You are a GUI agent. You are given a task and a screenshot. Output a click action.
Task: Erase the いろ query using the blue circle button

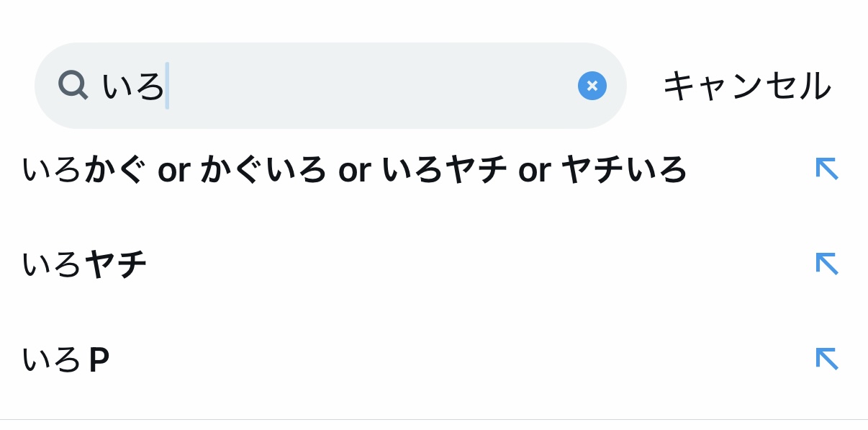[592, 86]
